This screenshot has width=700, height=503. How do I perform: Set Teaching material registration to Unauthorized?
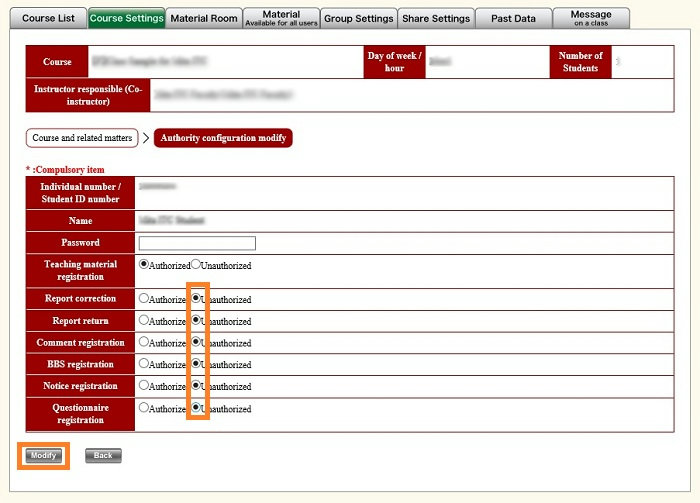click(x=196, y=265)
